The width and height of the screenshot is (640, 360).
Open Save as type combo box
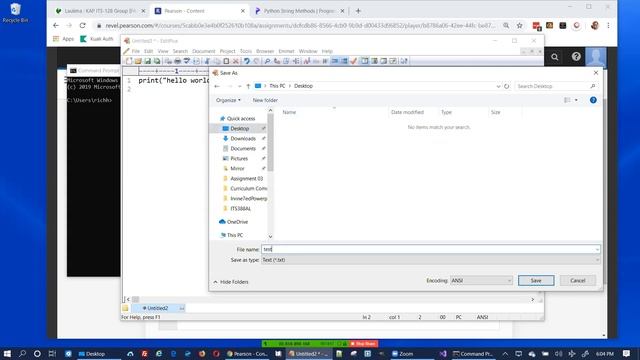tap(431, 260)
